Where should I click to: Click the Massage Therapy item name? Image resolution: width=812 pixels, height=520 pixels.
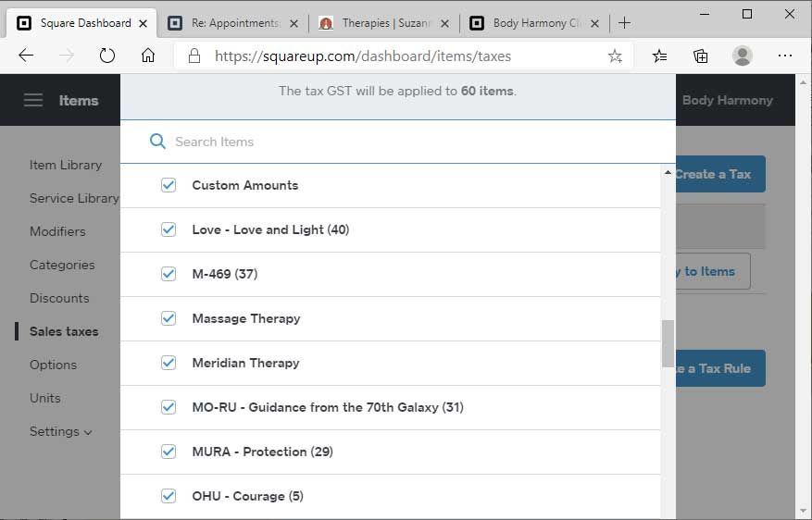[246, 318]
